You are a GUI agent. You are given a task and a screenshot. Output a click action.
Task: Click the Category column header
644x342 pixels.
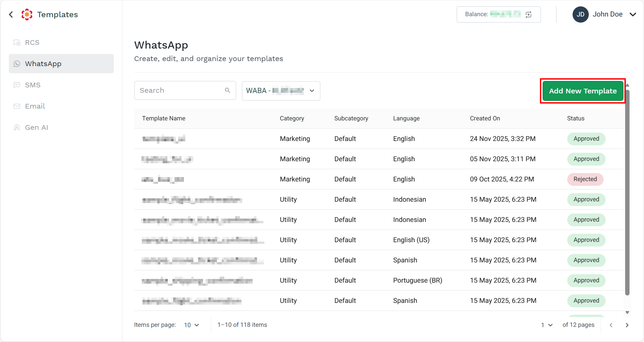(x=292, y=118)
